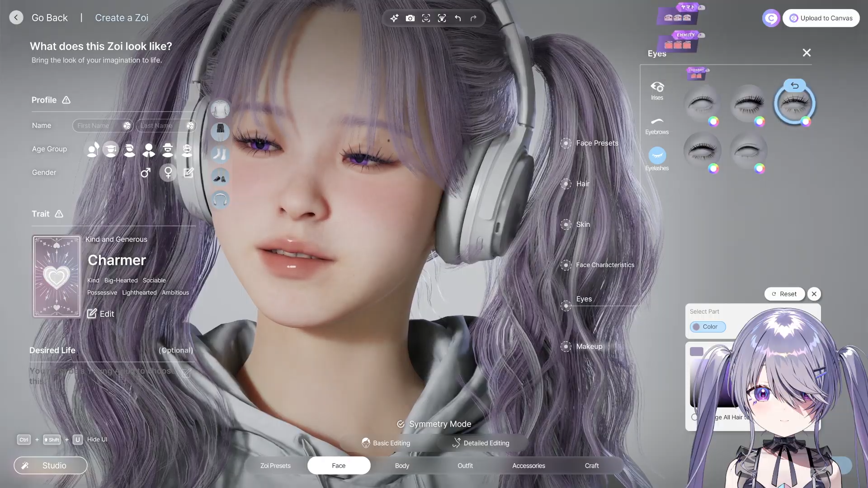Click the face focus frame icon
The height and width of the screenshot is (488, 868).
(x=426, y=18)
